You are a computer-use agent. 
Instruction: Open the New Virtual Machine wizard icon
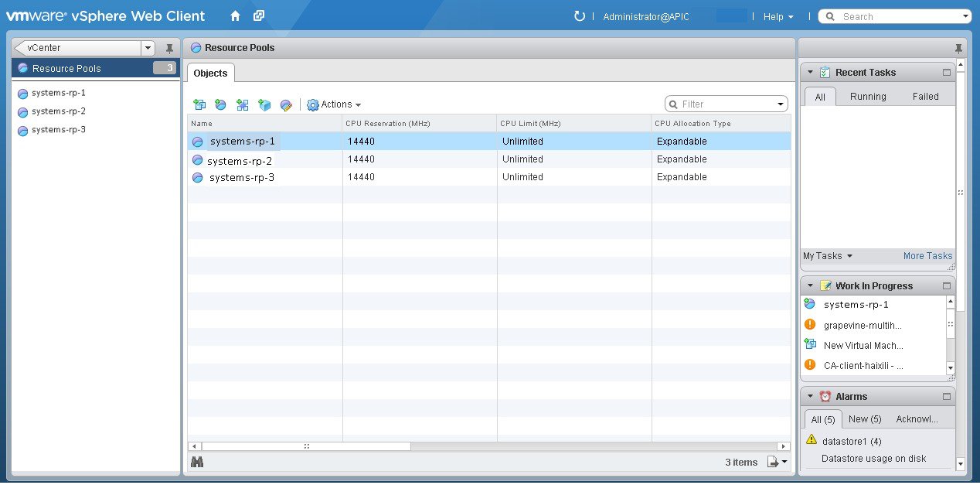tap(199, 104)
